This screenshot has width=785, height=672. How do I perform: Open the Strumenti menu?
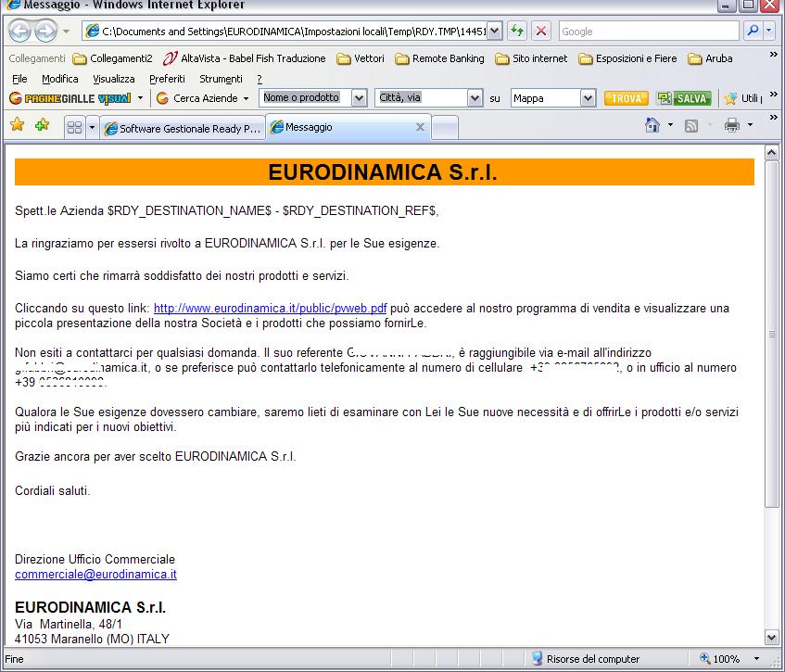click(x=221, y=79)
